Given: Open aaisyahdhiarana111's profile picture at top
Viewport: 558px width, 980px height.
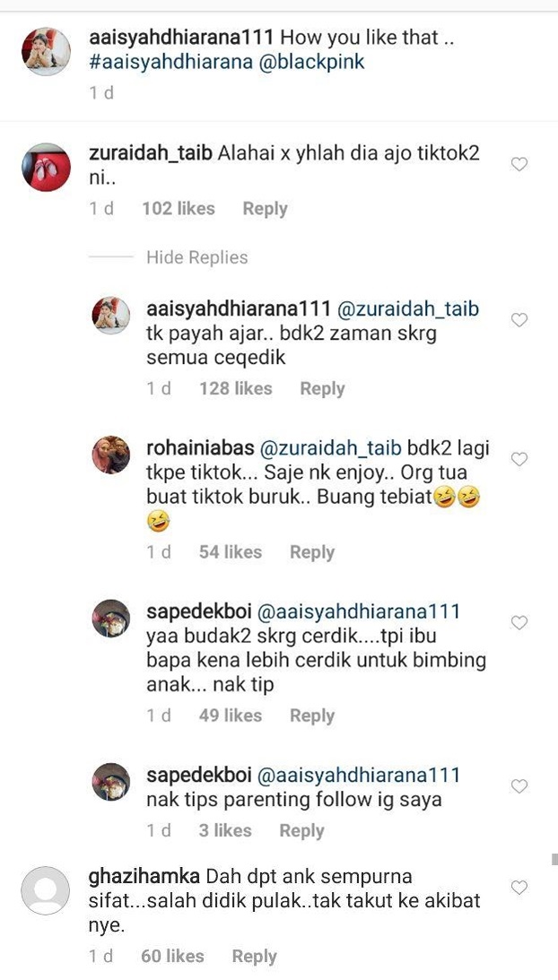Looking at the screenshot, I should (x=46, y=51).
